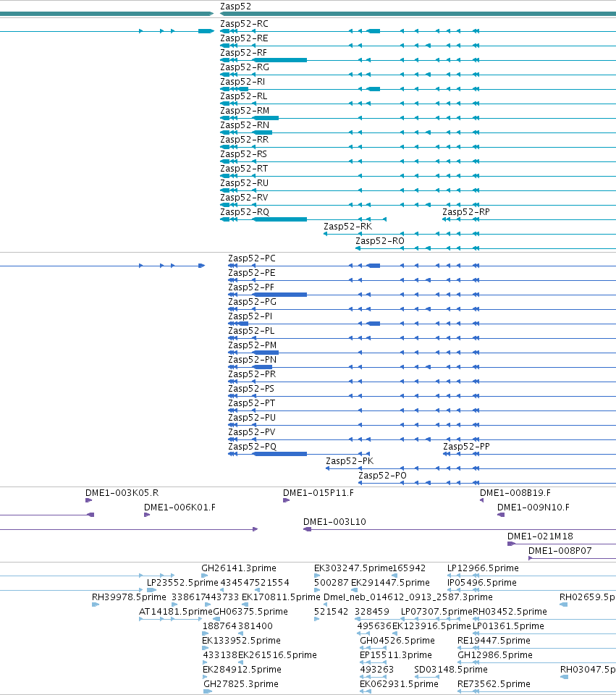The image size is (616, 695).
Task: Select the Zasp52-RU transcript label
Action: [244, 183]
